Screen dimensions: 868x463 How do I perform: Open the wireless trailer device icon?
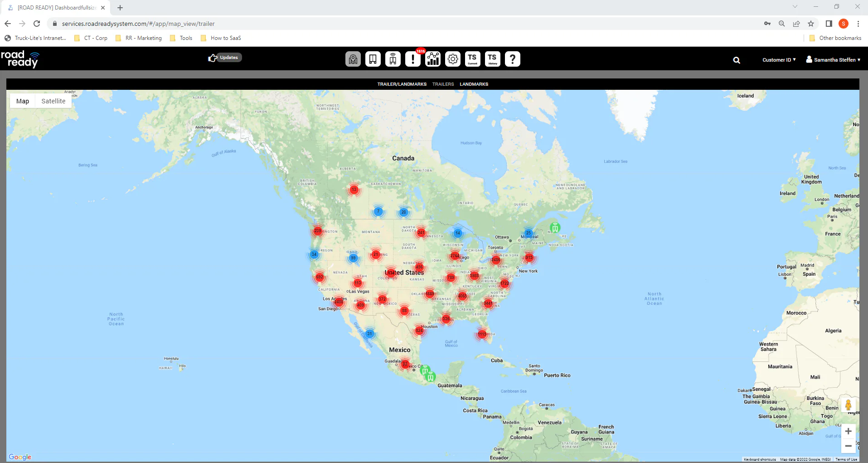click(393, 59)
